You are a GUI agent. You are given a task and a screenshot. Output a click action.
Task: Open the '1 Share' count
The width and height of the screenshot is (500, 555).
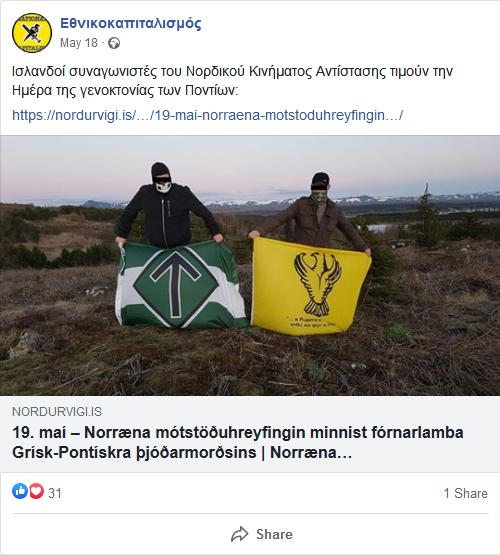[x=466, y=493]
